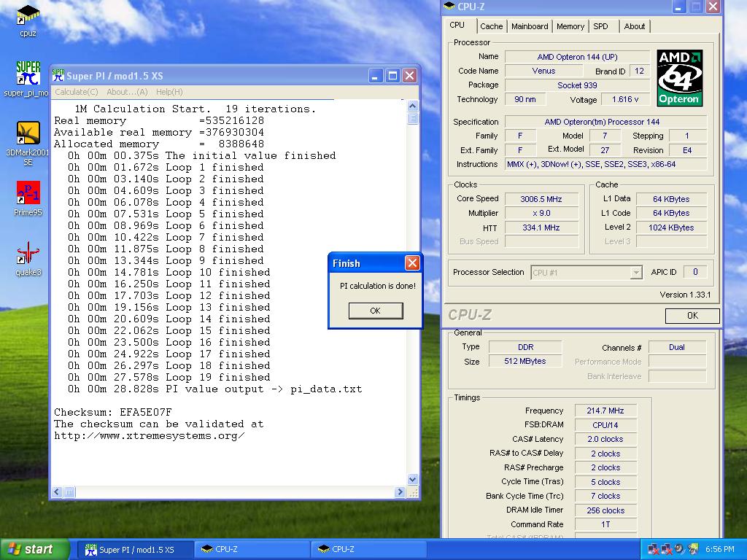Image resolution: width=747 pixels, height=560 pixels.
Task: Click the Multiplier value x 9.0
Action: (x=541, y=214)
